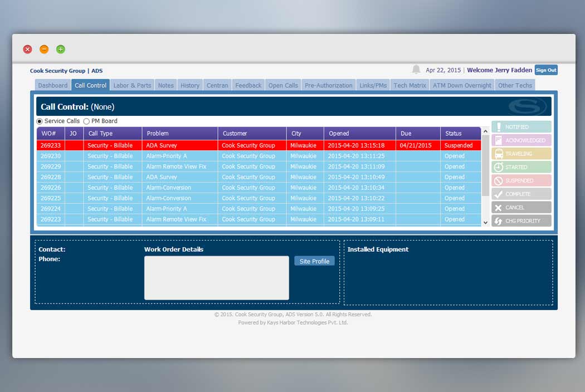Click the Suspended prohibition icon
585x392 pixels.
click(499, 180)
